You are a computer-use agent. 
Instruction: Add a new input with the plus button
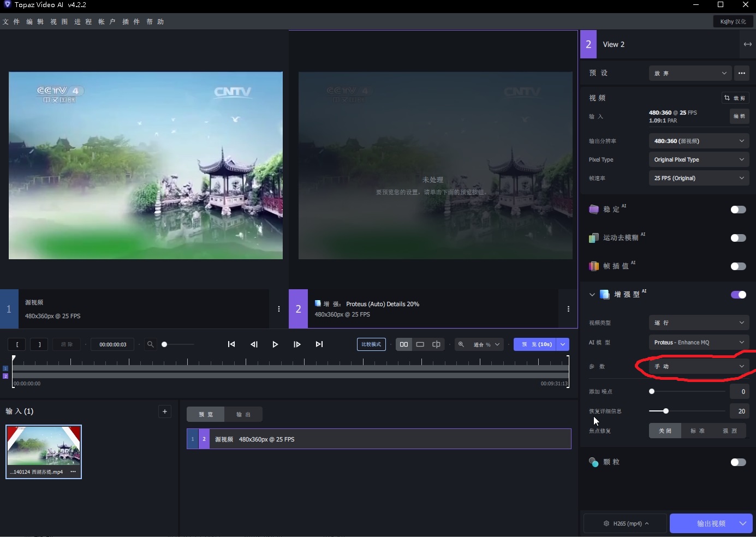coord(165,411)
